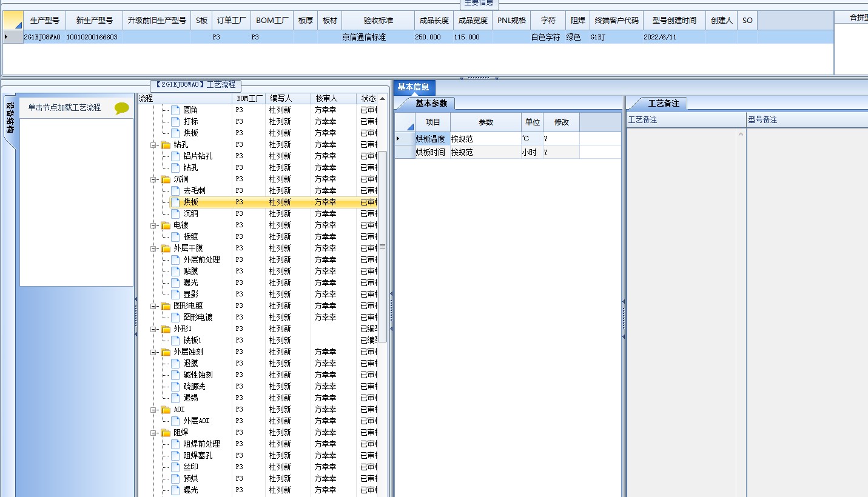Click the yellow speech bubble icon

click(122, 108)
